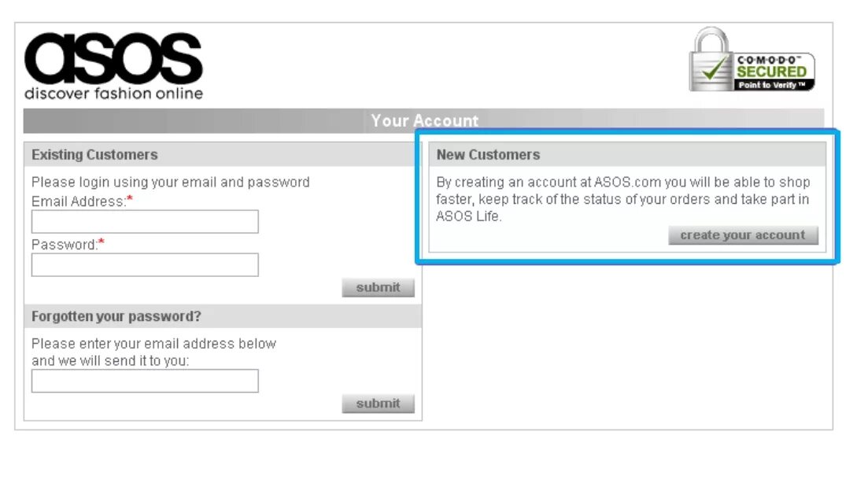Click the New Customers section header

pos(489,154)
